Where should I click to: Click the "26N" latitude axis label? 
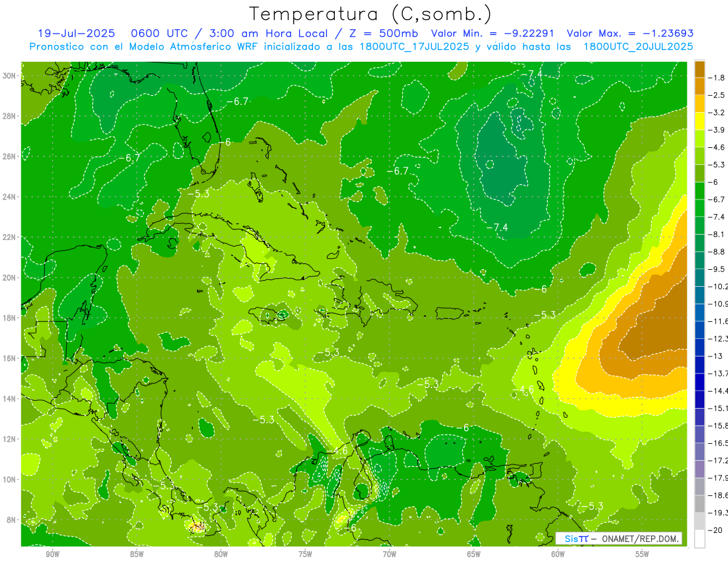pyautogui.click(x=10, y=156)
